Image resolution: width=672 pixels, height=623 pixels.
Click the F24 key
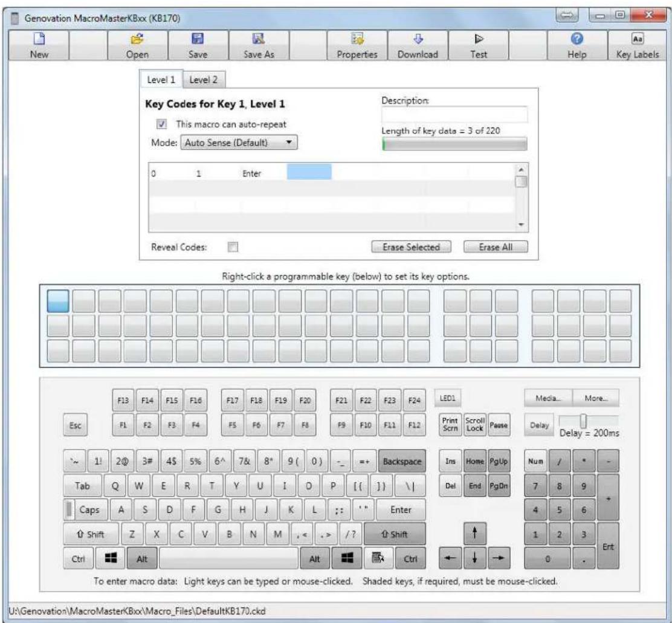414,400
